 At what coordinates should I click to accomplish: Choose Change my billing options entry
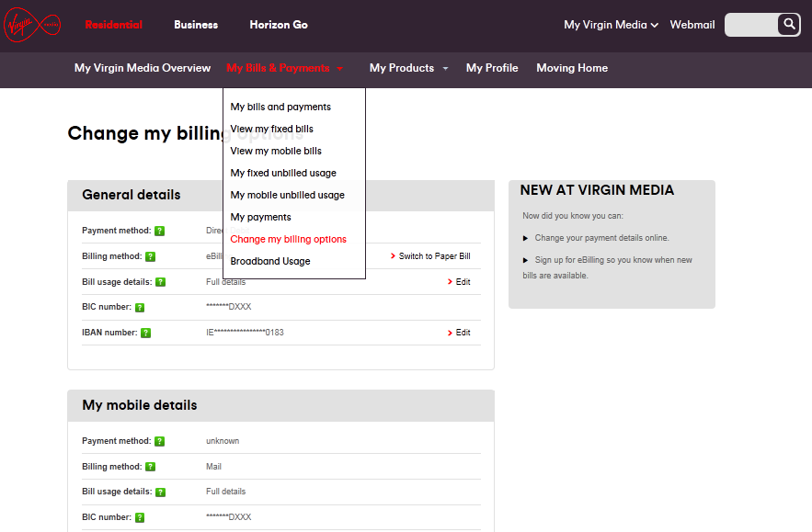(x=289, y=239)
